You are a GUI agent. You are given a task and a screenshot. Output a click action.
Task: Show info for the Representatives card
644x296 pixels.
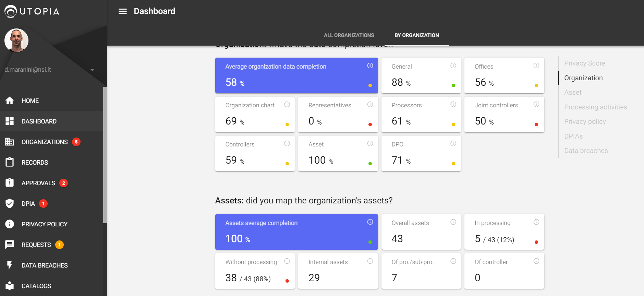[370, 104]
